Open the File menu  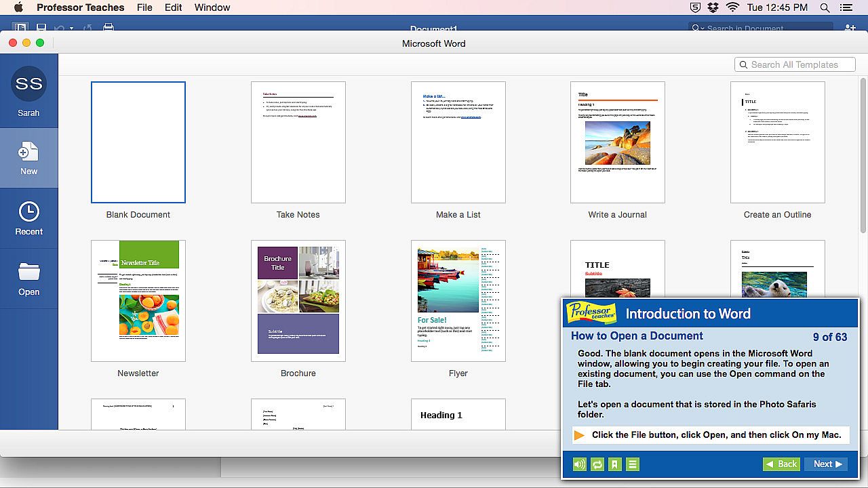coord(144,7)
